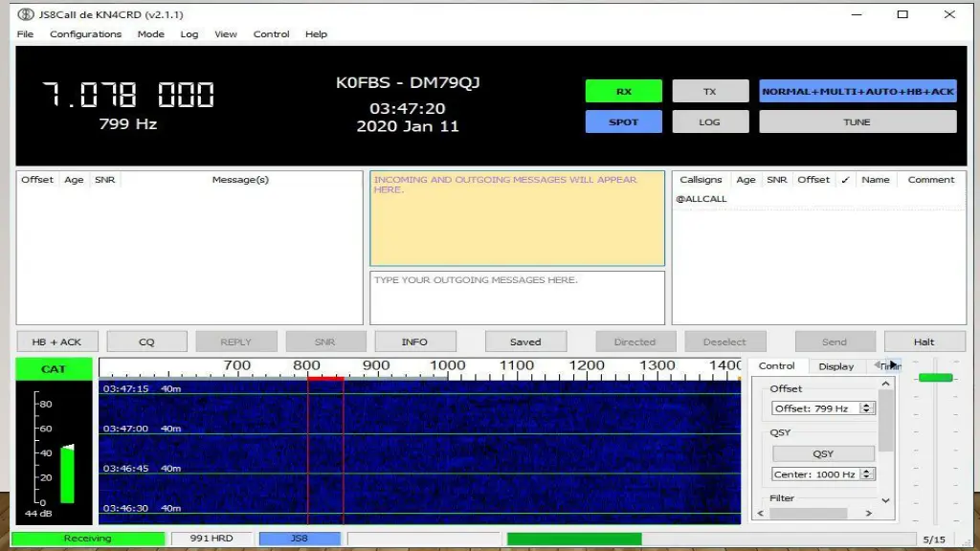Decrease the Center 1000 Hz spinner
Image resolution: width=980 pixels, height=551 pixels.
coord(866,477)
